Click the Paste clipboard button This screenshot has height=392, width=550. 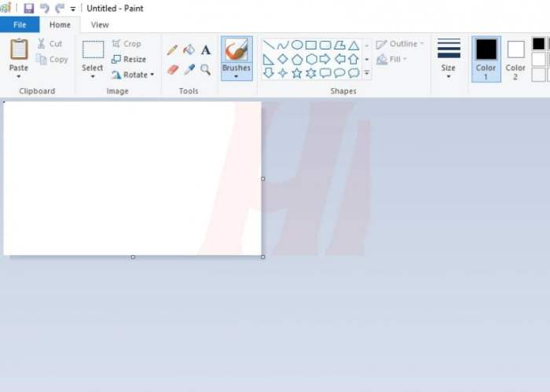[x=19, y=53]
